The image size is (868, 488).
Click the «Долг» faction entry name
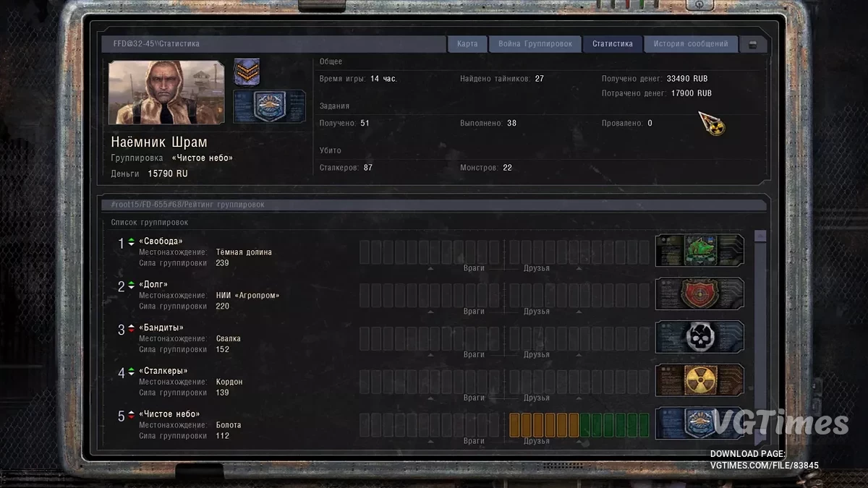(153, 285)
